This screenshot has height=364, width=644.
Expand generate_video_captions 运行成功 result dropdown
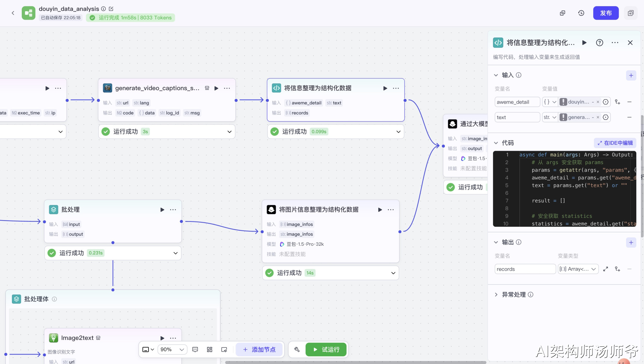(x=229, y=132)
